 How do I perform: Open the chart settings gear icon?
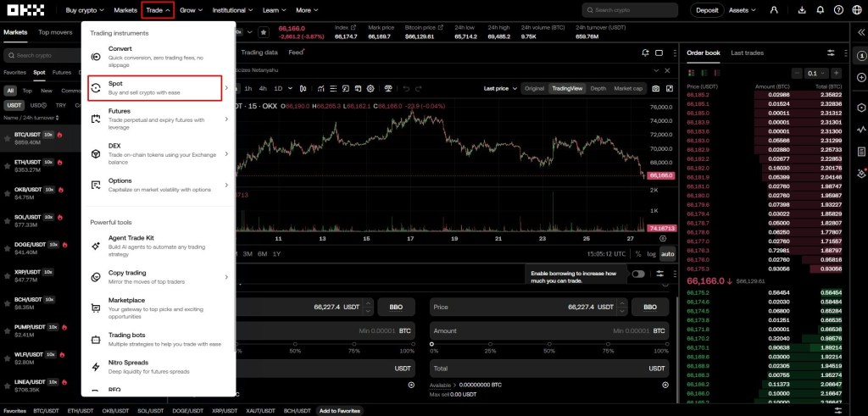tap(370, 88)
